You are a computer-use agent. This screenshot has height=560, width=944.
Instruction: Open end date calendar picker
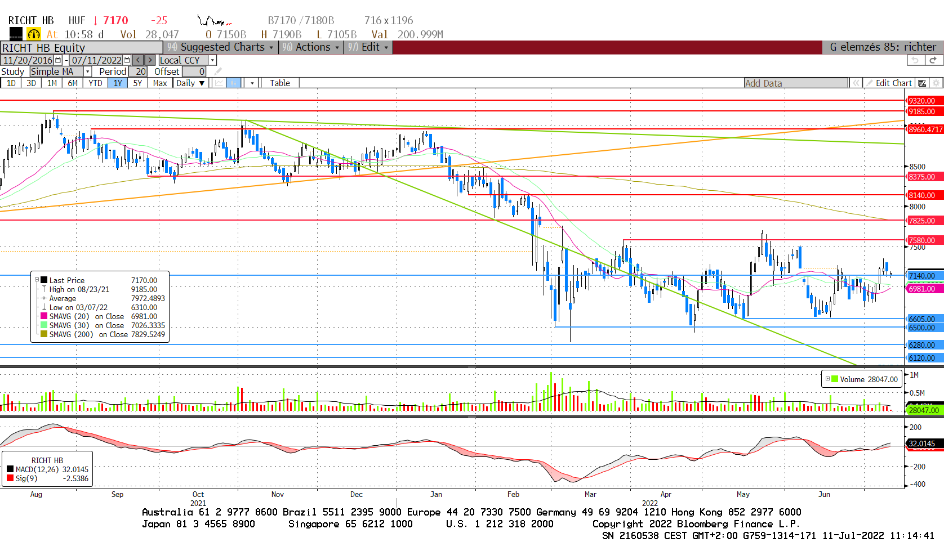coord(127,60)
